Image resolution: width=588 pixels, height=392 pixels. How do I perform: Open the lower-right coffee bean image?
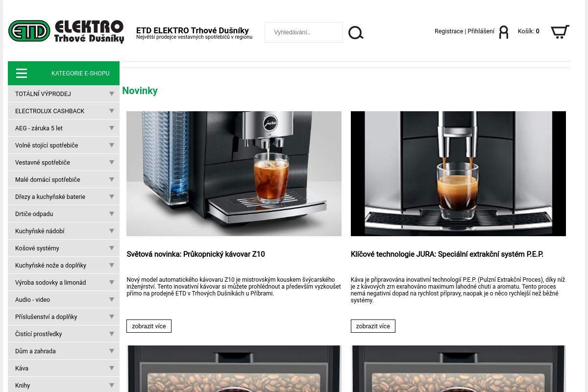pos(458,368)
